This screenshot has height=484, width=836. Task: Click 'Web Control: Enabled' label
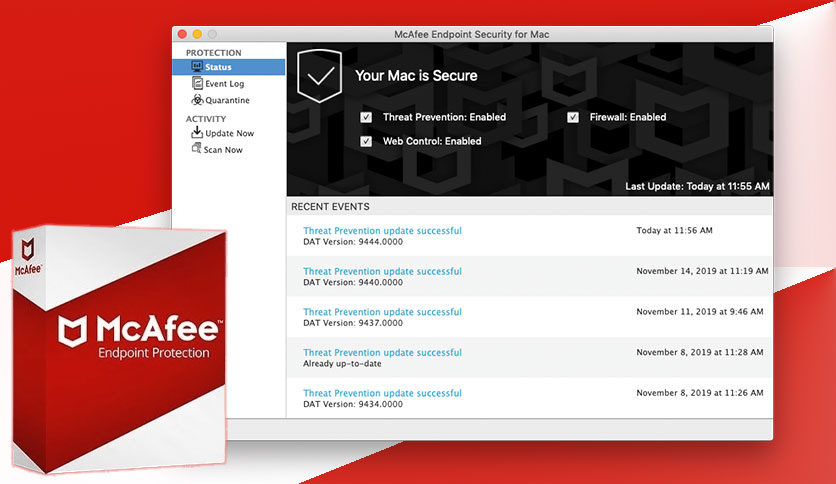pos(432,141)
